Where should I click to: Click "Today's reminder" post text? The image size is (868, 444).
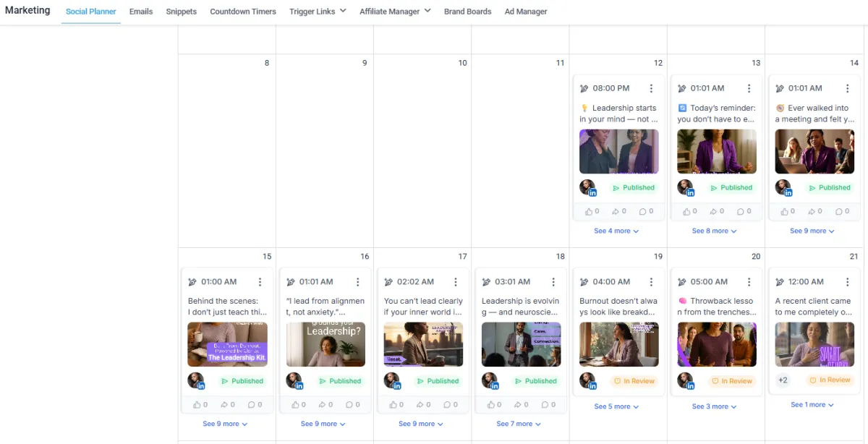(717, 114)
